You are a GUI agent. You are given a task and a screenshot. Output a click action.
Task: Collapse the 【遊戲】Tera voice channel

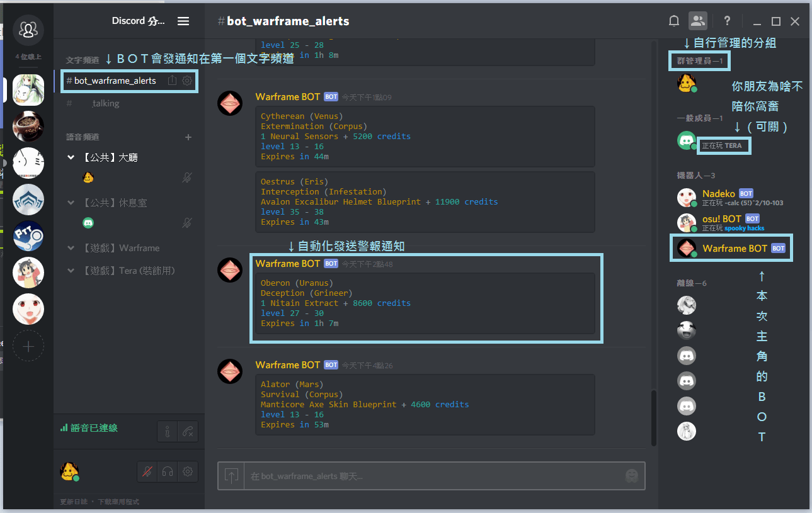point(71,271)
